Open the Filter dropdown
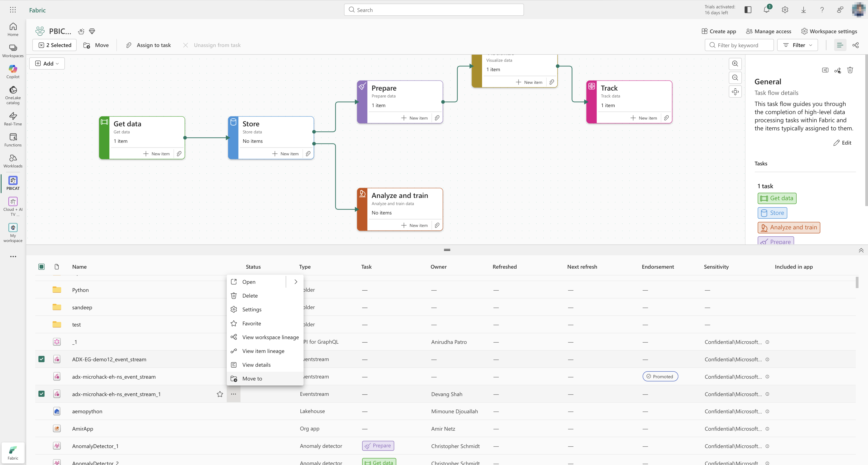The image size is (868, 465). 797,45
